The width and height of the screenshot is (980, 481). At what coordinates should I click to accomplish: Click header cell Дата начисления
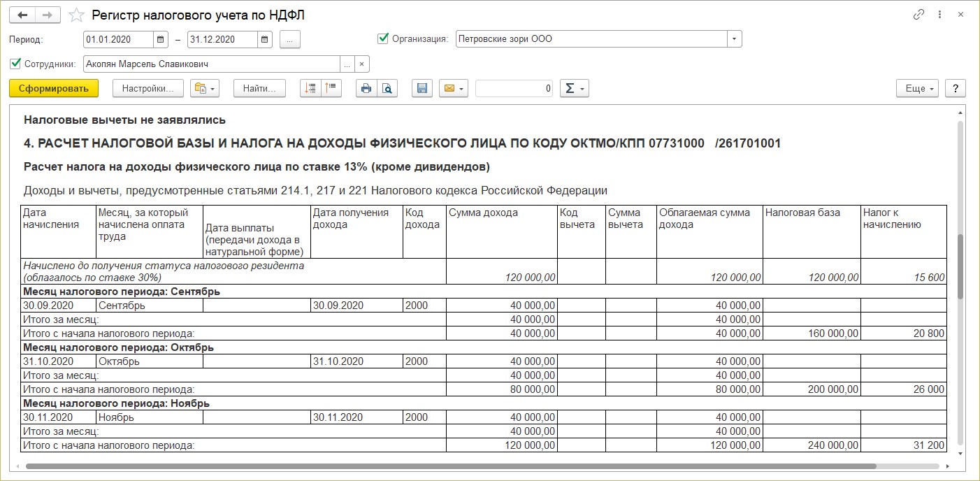click(58, 231)
